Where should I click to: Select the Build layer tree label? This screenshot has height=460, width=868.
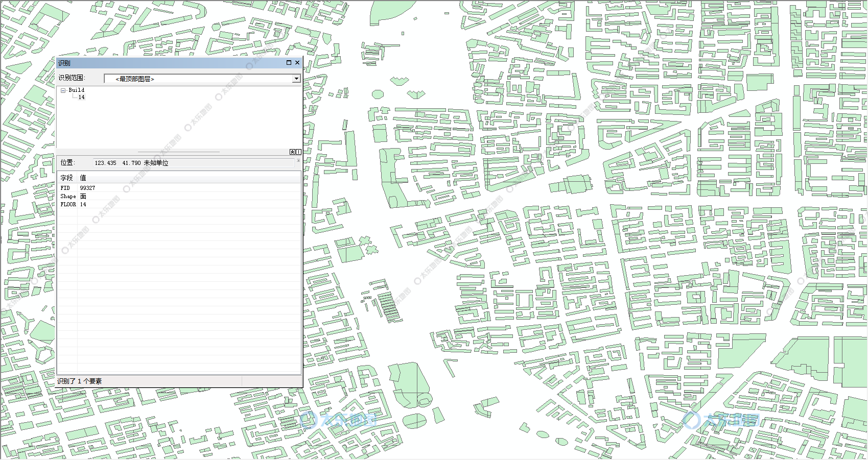click(77, 90)
